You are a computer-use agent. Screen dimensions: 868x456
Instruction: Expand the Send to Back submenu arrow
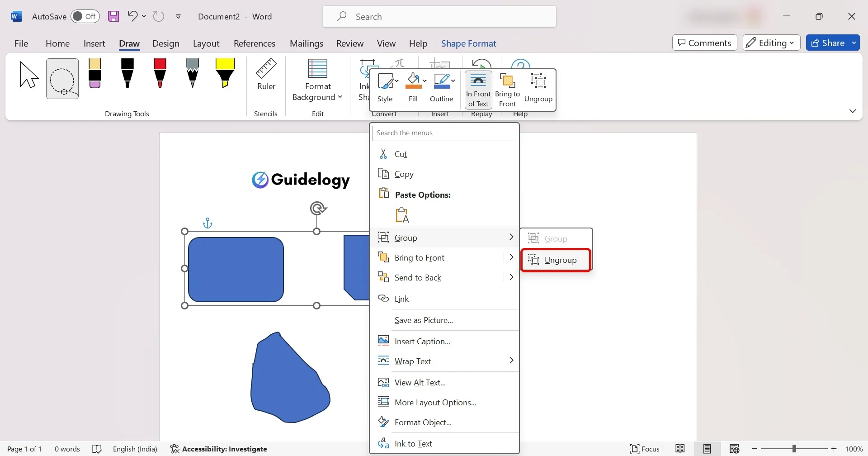tap(511, 277)
